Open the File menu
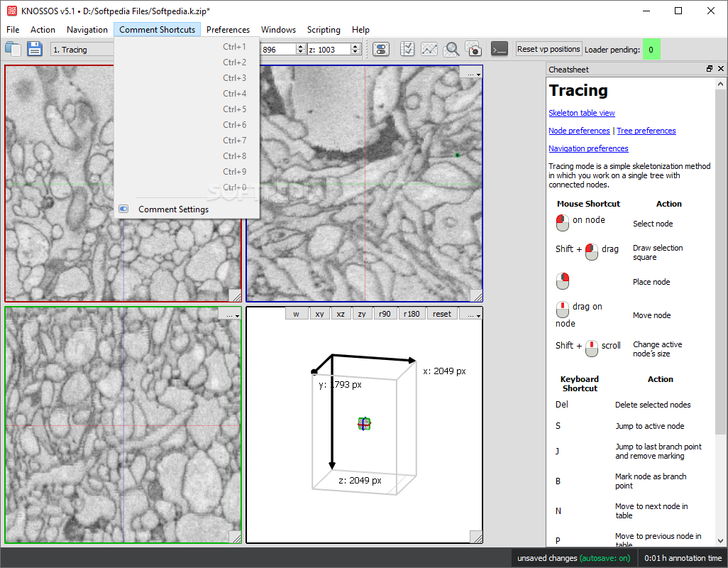Viewport: 728px width, 568px height. click(13, 30)
